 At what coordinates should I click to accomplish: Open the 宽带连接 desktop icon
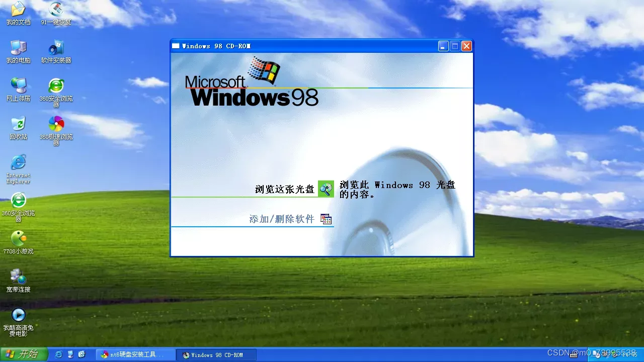pyautogui.click(x=19, y=281)
